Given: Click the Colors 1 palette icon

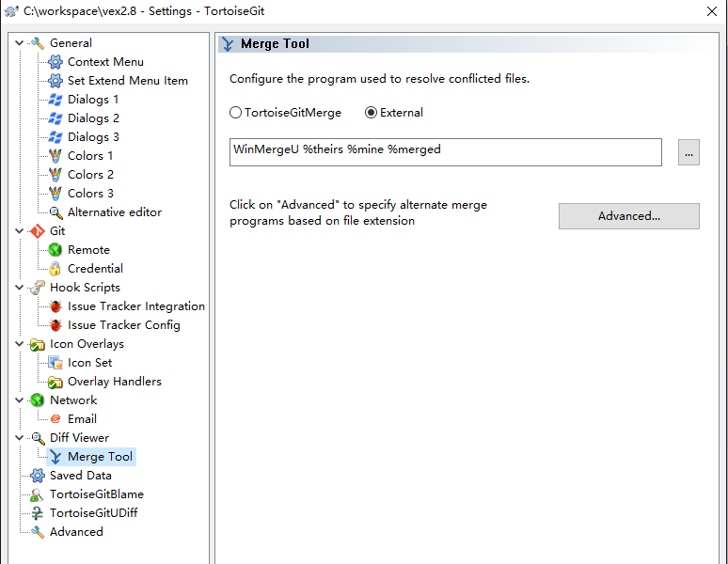Looking at the screenshot, I should 55,156.
